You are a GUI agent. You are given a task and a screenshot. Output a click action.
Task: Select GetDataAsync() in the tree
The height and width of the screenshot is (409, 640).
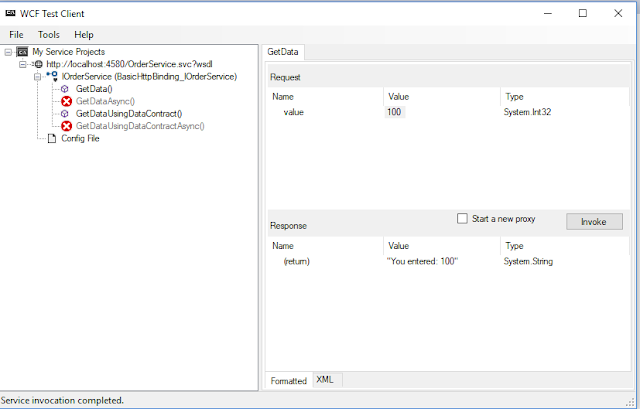105,101
